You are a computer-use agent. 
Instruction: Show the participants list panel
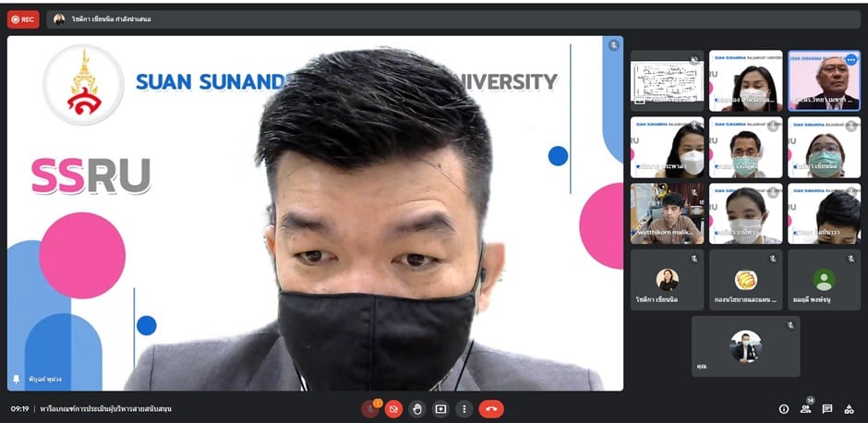pyautogui.click(x=806, y=409)
